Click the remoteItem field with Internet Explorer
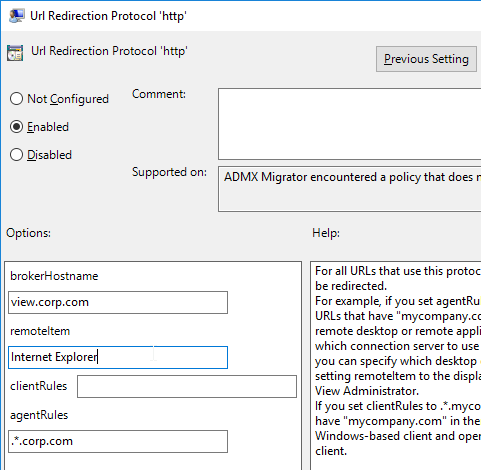The width and height of the screenshot is (481, 470). coord(118,357)
